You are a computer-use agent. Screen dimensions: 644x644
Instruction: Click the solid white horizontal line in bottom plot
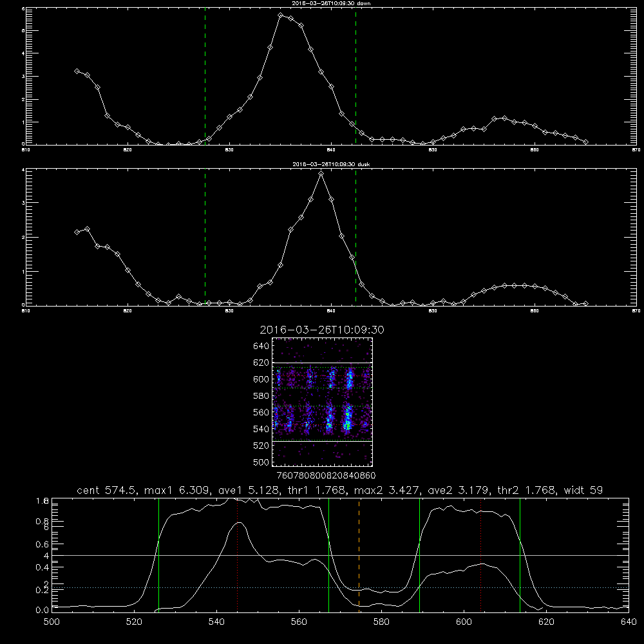340,555
